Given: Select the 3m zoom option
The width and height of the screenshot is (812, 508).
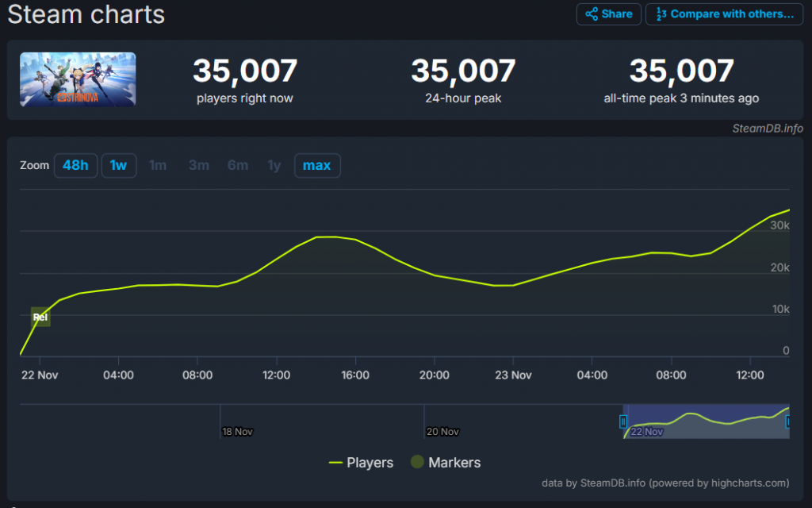Looking at the screenshot, I should coord(199,165).
